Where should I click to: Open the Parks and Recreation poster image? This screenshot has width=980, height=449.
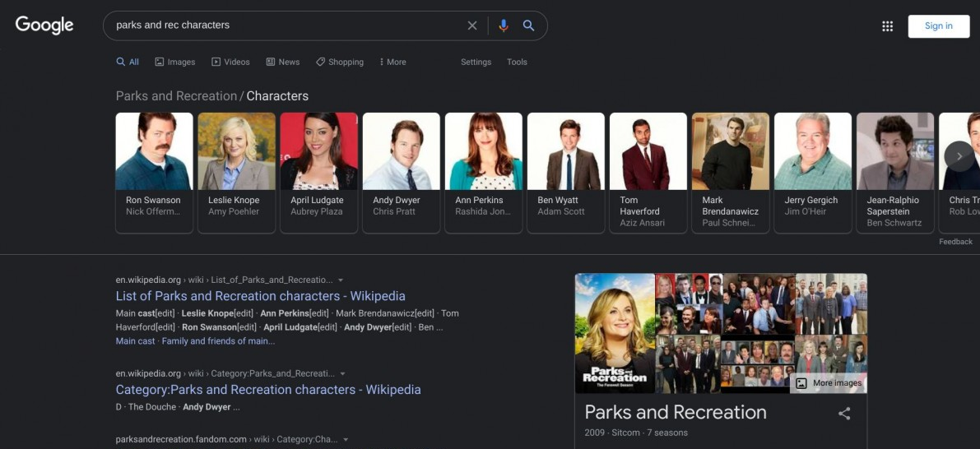pos(615,334)
